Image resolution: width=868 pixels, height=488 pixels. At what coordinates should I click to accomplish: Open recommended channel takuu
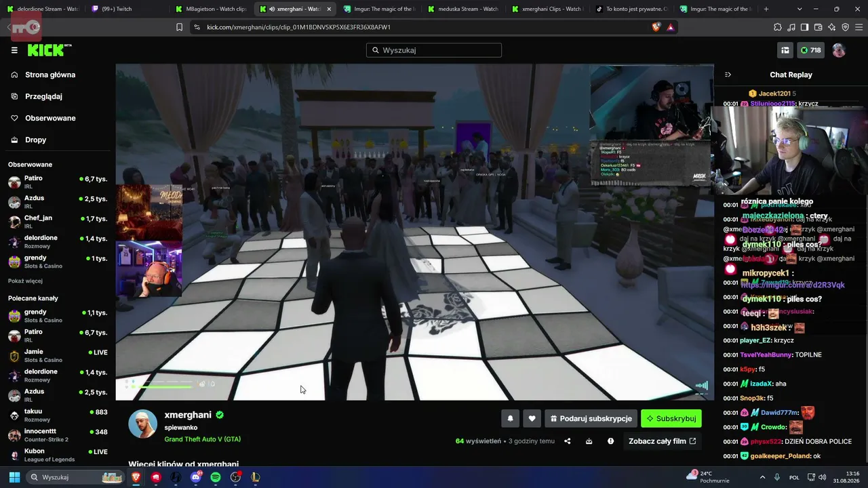[x=58, y=415]
